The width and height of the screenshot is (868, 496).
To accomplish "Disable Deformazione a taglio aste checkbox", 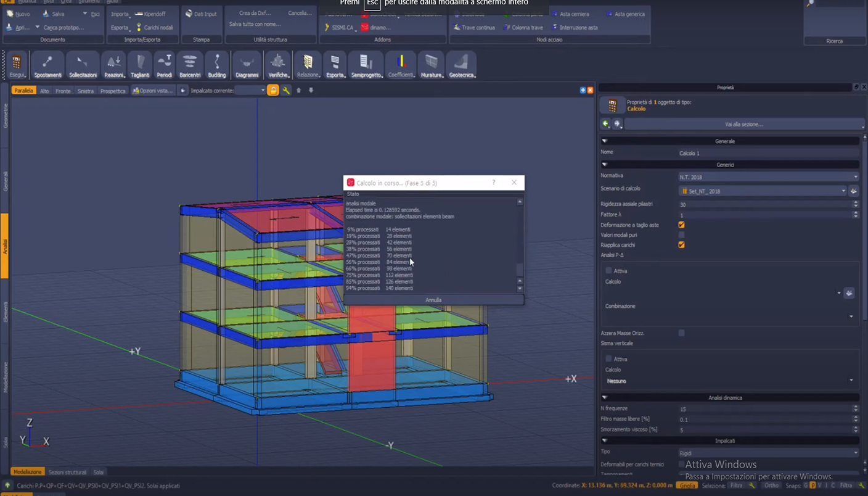I will tap(681, 225).
